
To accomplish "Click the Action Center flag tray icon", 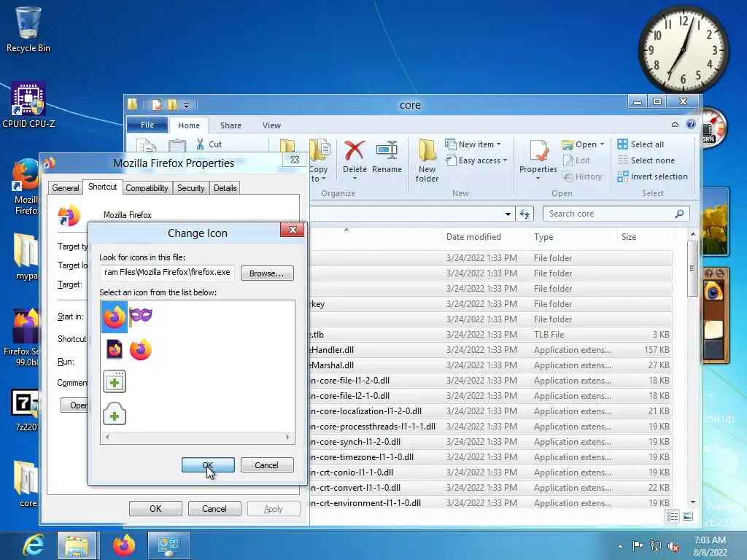I will pyautogui.click(x=638, y=546).
